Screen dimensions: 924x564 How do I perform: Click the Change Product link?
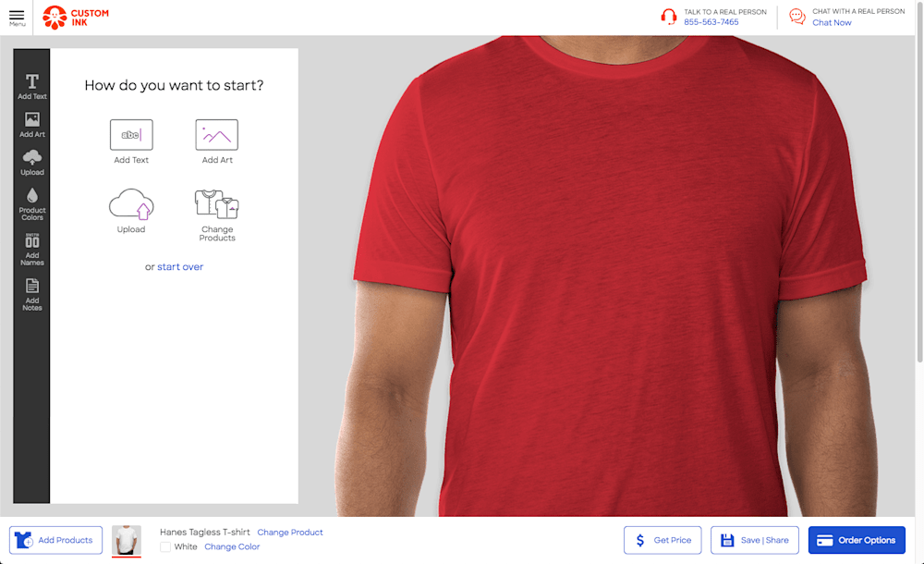coord(290,533)
